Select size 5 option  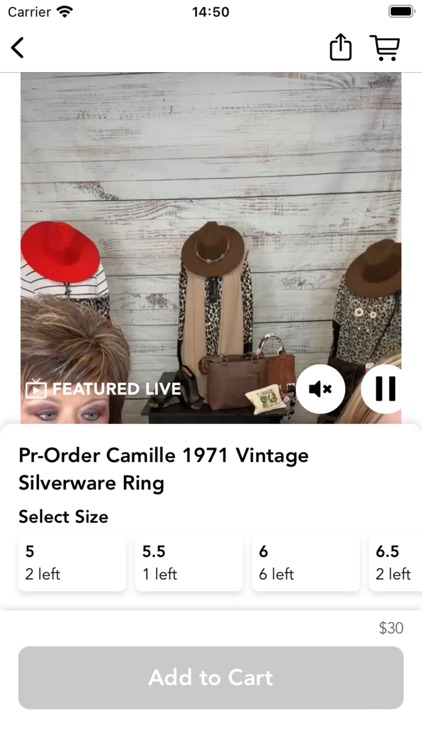click(x=72, y=563)
